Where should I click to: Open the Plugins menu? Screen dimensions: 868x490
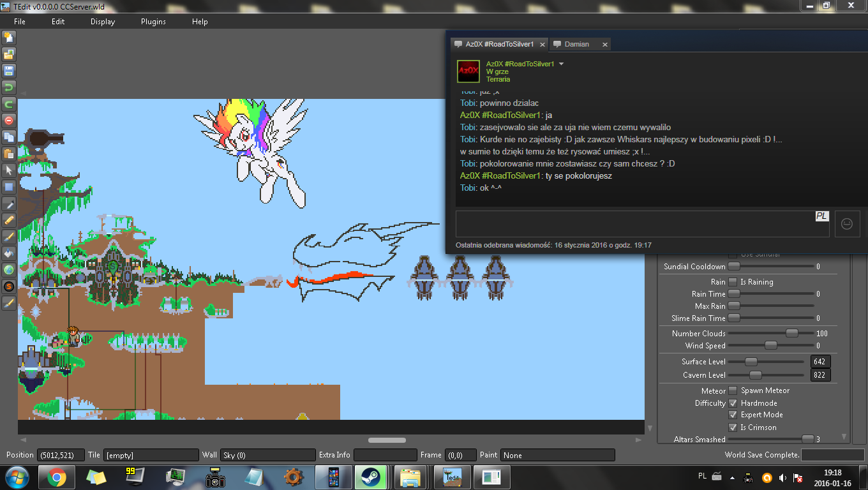153,21
